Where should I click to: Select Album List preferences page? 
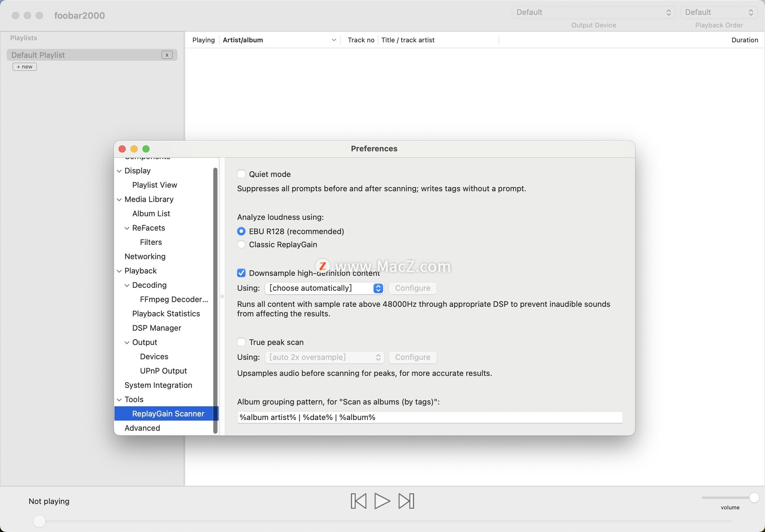click(151, 214)
